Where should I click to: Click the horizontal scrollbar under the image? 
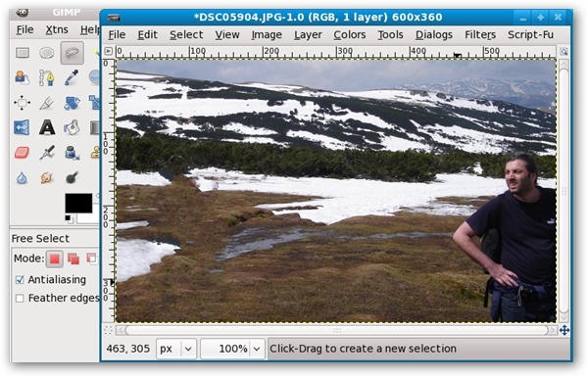coord(336,330)
